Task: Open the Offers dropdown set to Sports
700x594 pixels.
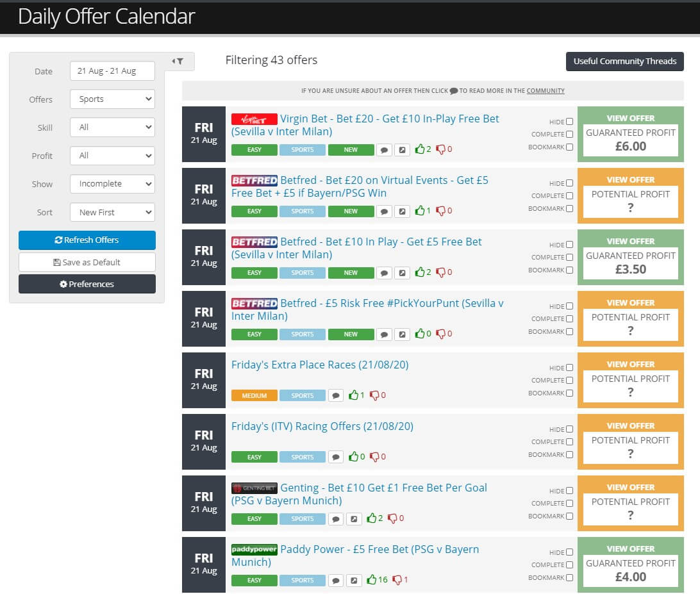Action: coord(112,99)
